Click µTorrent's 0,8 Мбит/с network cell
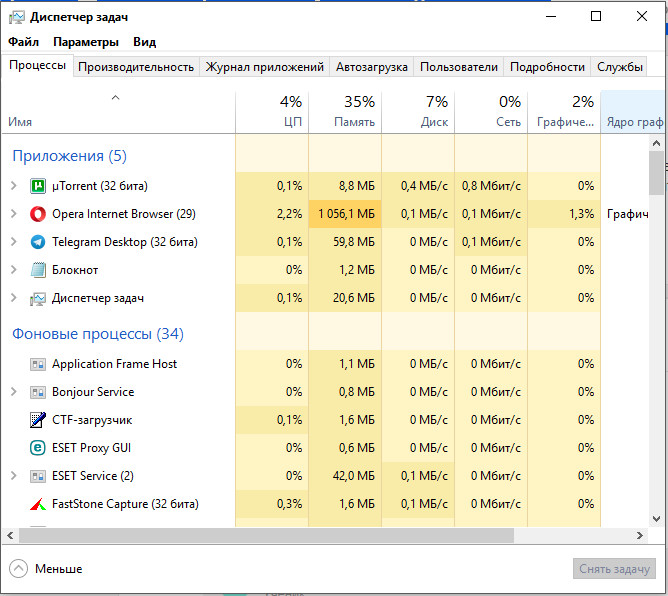 (x=491, y=186)
